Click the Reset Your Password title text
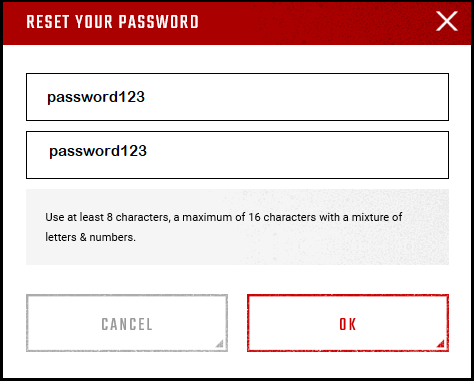Image resolution: width=474 pixels, height=381 pixels. (x=112, y=22)
